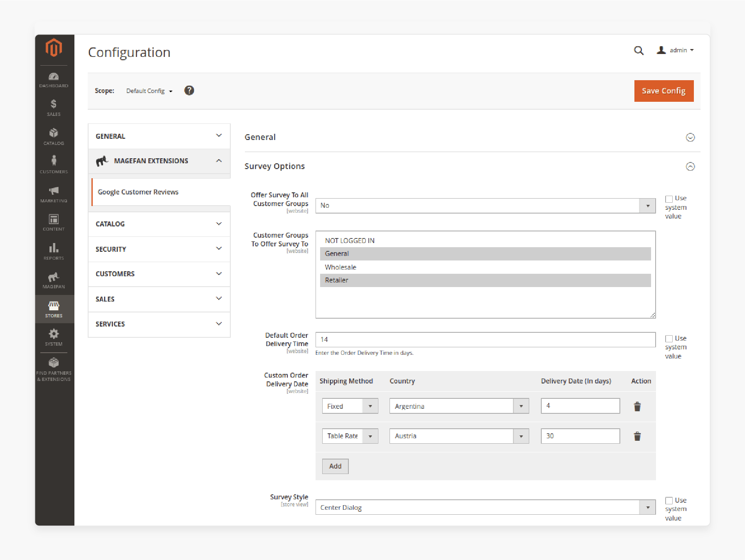Screen dimensions: 745x560
Task: Open the Marketing sidebar menu
Action: click(x=54, y=194)
